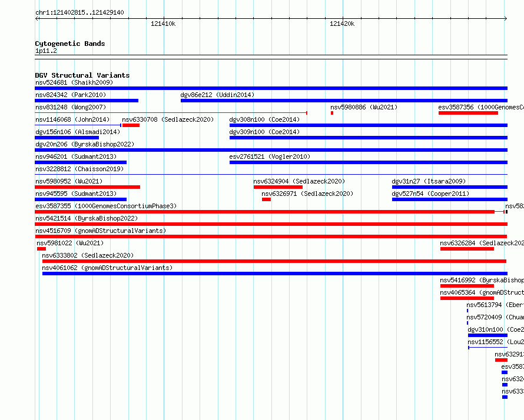524x420 pixels.
Task: Click the small red bar under nsv6326971
Action: tap(266, 199)
